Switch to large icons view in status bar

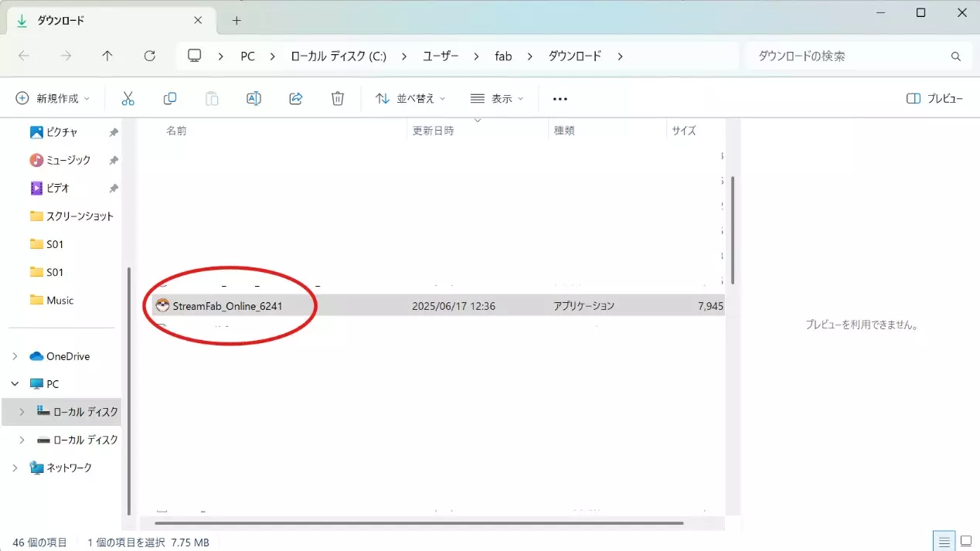pyautogui.click(x=965, y=542)
